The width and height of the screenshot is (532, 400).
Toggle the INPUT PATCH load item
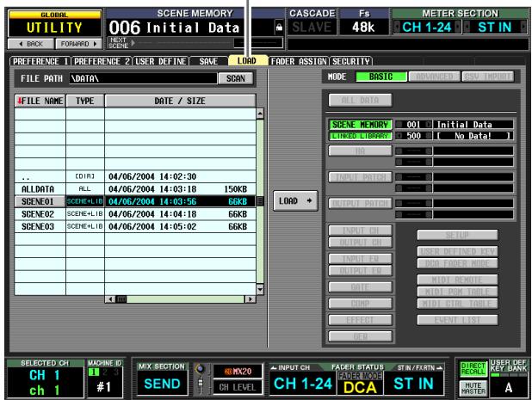point(361,177)
